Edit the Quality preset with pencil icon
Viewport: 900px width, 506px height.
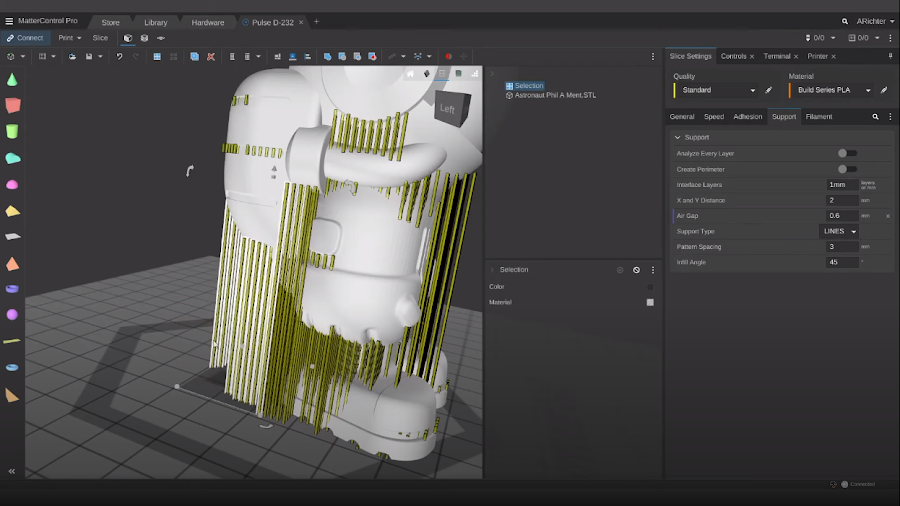769,90
